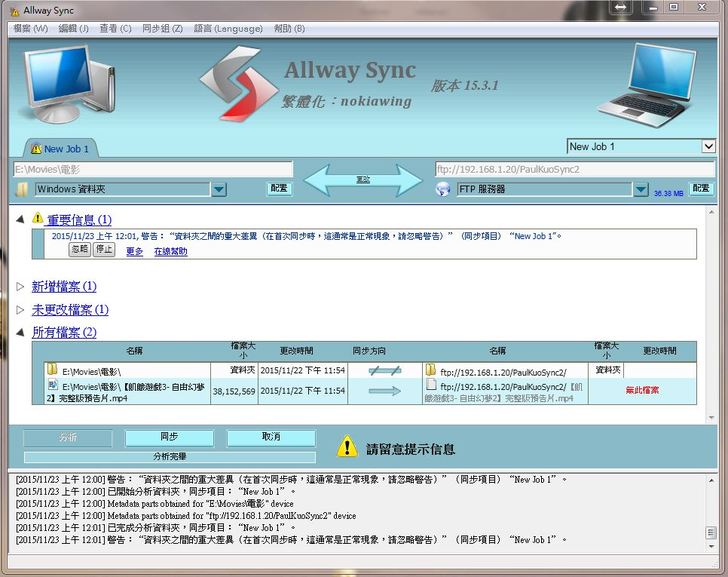Click the 在線幫助 link
Viewport: 728px width, 577px height.
click(x=170, y=251)
